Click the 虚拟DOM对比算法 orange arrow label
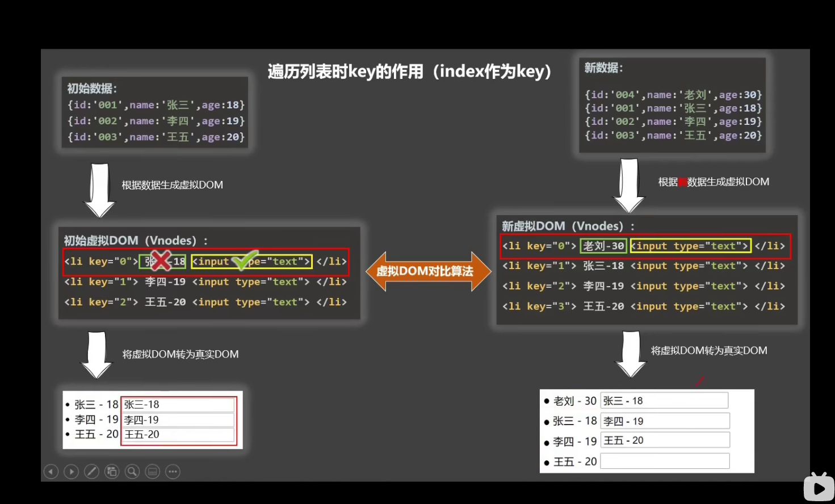835x504 pixels. 425,271
